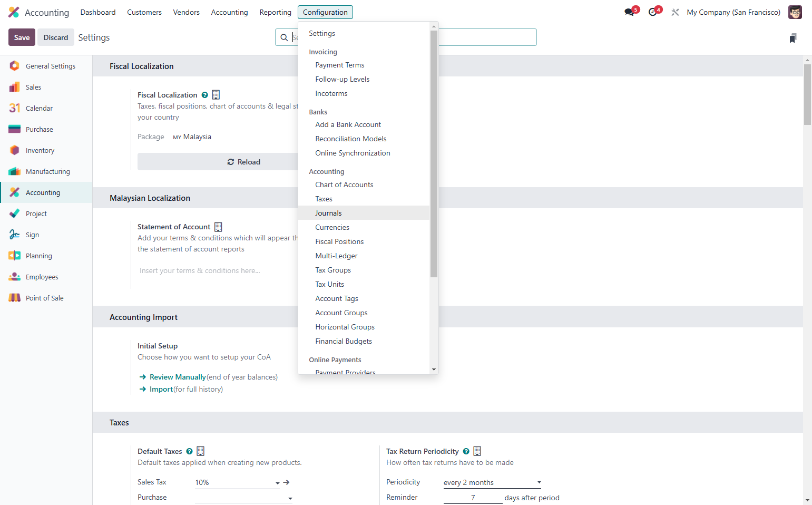Select the Employees icon in sidebar
812x505 pixels.
tap(15, 277)
